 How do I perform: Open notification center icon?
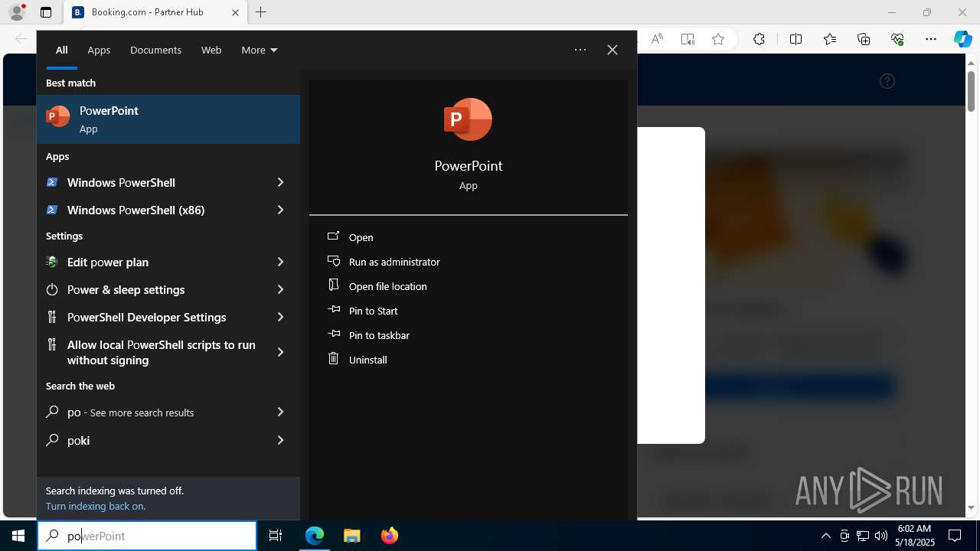click(x=955, y=536)
